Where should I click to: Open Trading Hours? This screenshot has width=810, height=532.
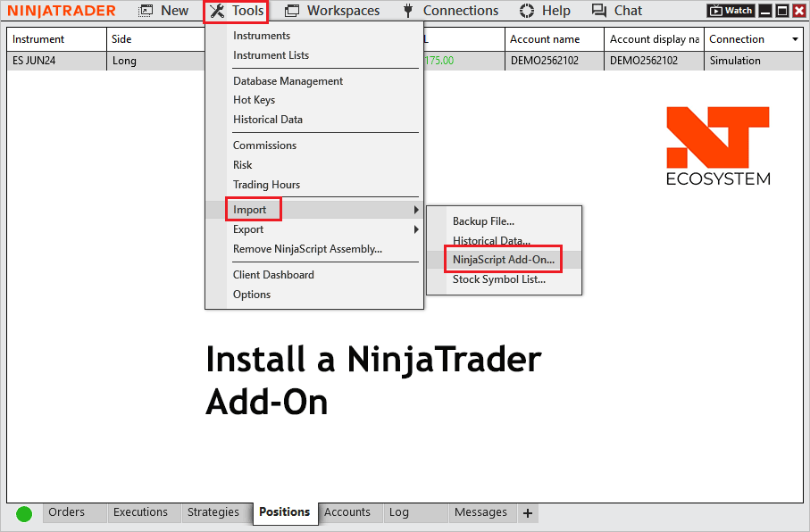266,185
